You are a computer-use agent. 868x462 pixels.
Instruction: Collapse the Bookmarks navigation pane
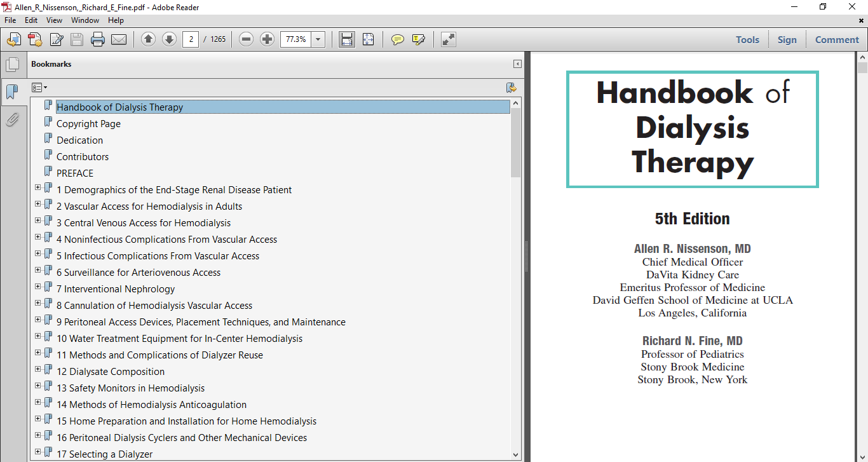click(517, 64)
